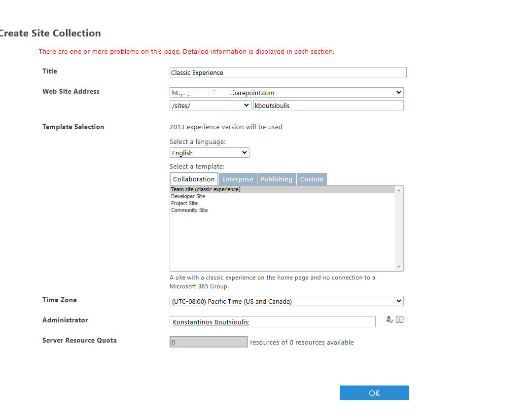Image resolution: width=532 pixels, height=420 pixels.
Task: Switch to the Custom template tab
Action: [x=312, y=179]
